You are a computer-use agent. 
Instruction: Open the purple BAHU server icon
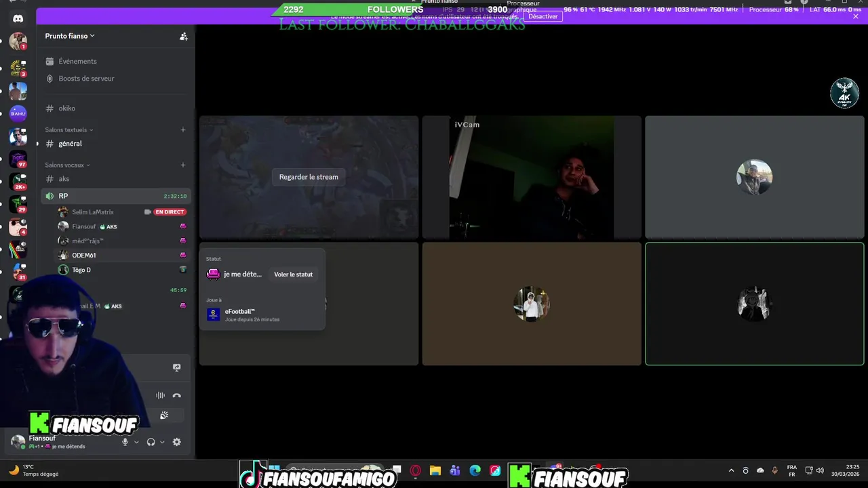(18, 113)
